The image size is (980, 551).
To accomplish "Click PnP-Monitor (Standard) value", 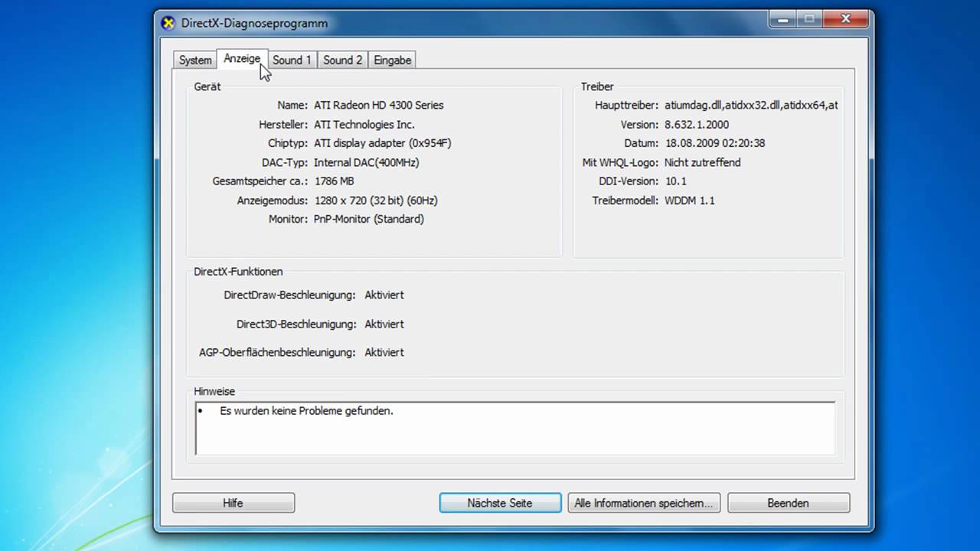I will (368, 219).
